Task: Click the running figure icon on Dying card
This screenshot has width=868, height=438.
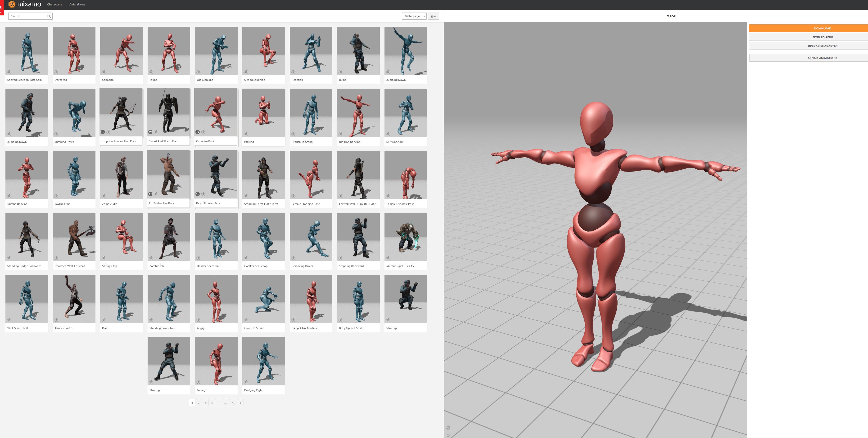Action: [341, 72]
